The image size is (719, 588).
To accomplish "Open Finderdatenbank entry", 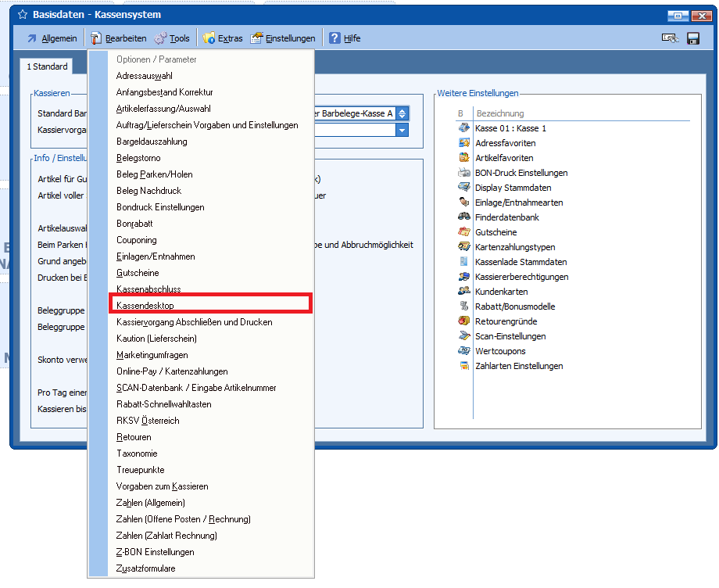I will 506,217.
